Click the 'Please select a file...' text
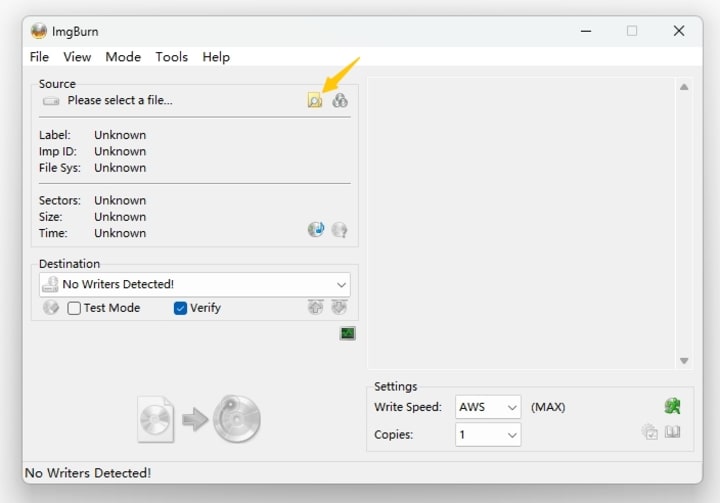 (x=120, y=100)
